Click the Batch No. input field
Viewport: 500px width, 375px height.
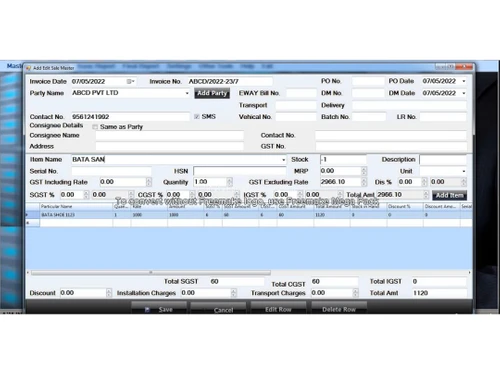point(369,117)
